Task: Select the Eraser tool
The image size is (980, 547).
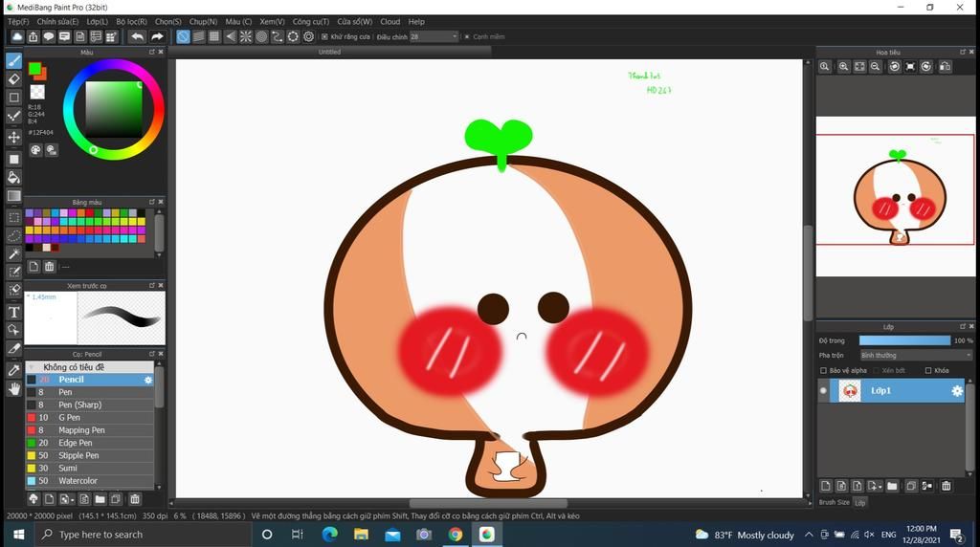Action: [13, 78]
